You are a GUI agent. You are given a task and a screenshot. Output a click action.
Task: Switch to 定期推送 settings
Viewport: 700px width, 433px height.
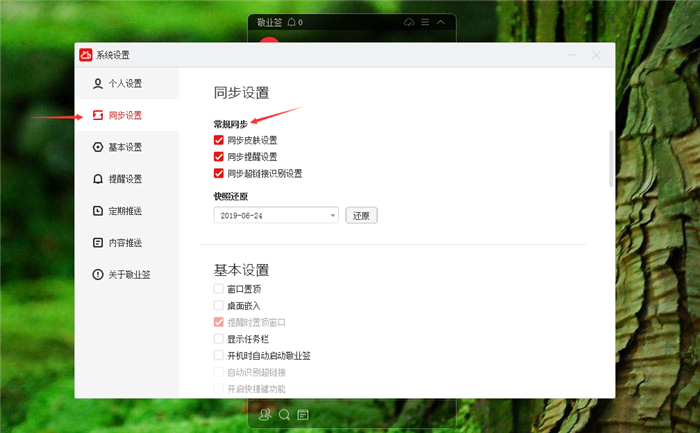click(127, 211)
